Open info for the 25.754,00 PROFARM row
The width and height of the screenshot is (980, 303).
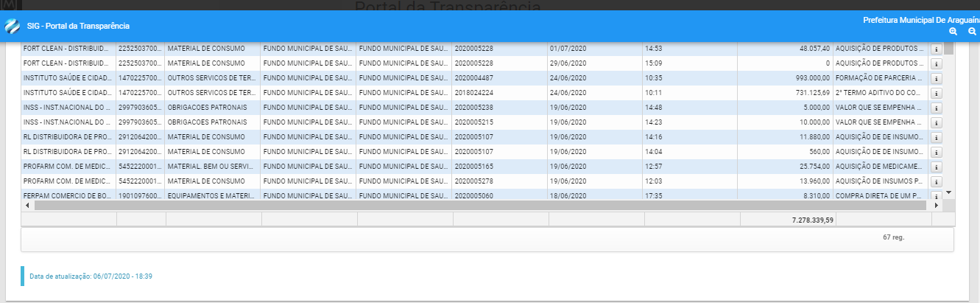(x=937, y=167)
